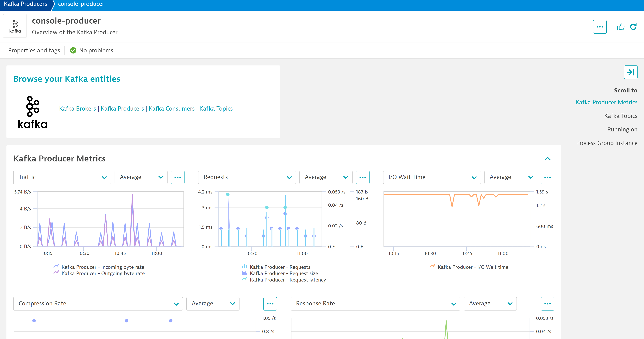The width and height of the screenshot is (644, 339).
Task: Open the header more-actions ellipsis button
Action: (600, 27)
